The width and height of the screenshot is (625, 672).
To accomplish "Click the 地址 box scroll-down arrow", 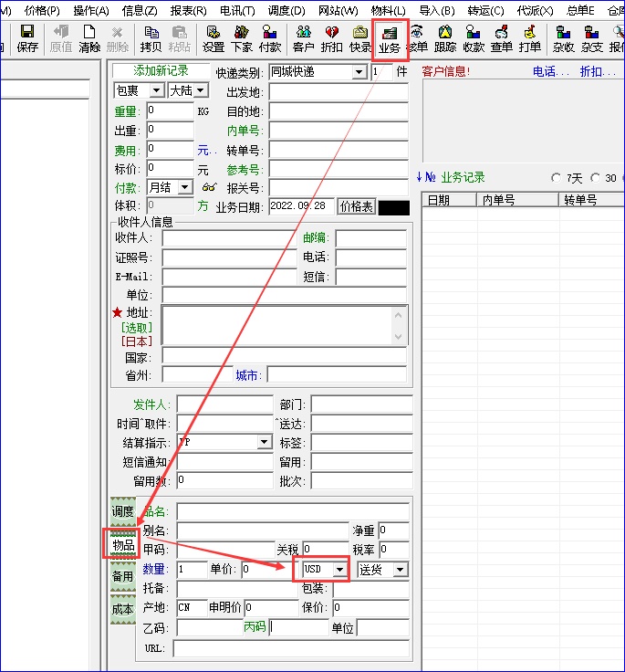I will pyautogui.click(x=398, y=336).
